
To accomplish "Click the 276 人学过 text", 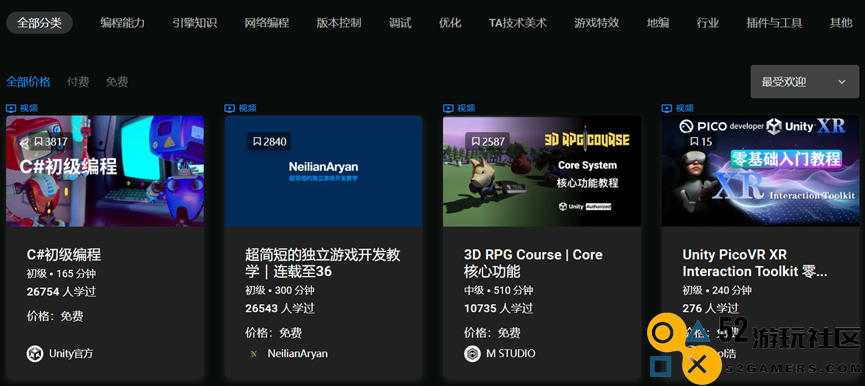I will click(711, 308).
